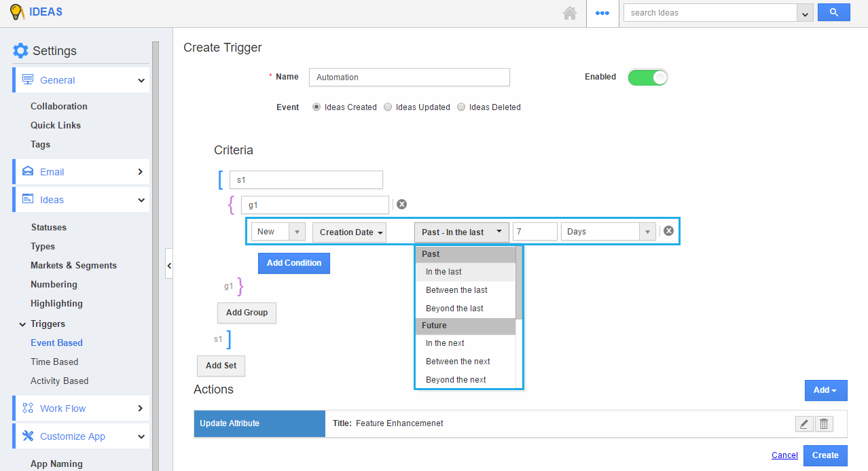Click into the trigger Name field
This screenshot has width=868, height=471.
click(x=409, y=77)
